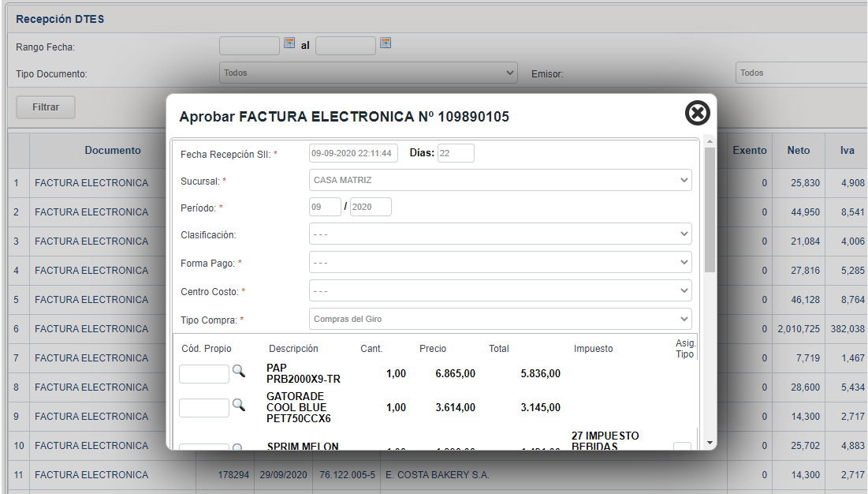Screen dimensions: 868x494
Task: Open the Tipo Compra dropdown
Action: click(x=500, y=320)
